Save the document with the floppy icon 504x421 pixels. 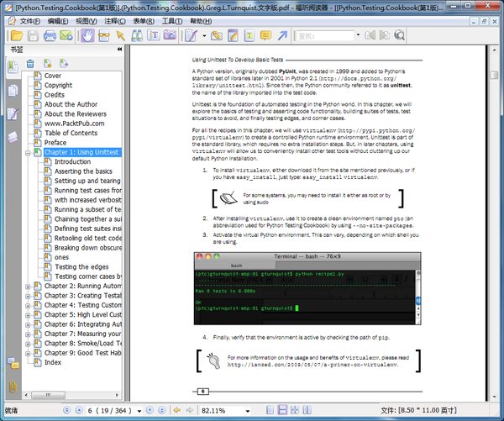pos(33,35)
